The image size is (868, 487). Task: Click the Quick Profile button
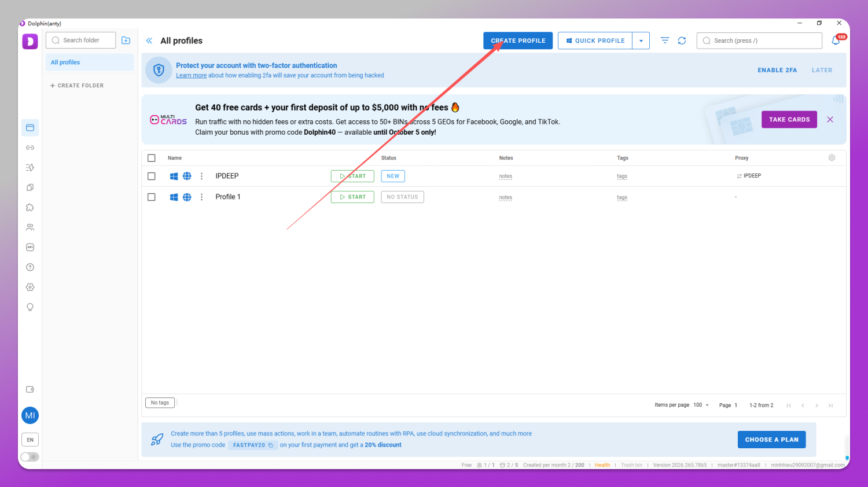[595, 40]
